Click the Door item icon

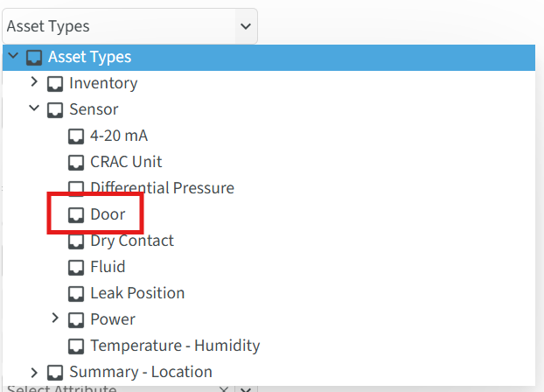tap(76, 214)
